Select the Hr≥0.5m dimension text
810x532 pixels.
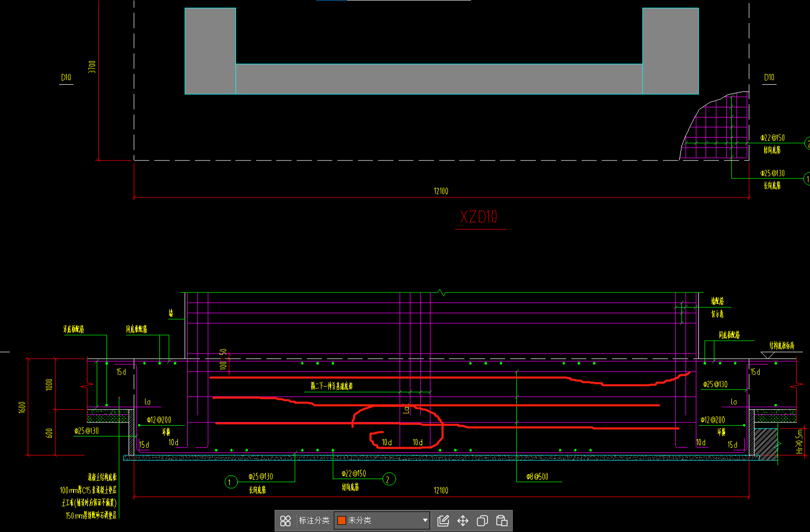tap(799, 442)
